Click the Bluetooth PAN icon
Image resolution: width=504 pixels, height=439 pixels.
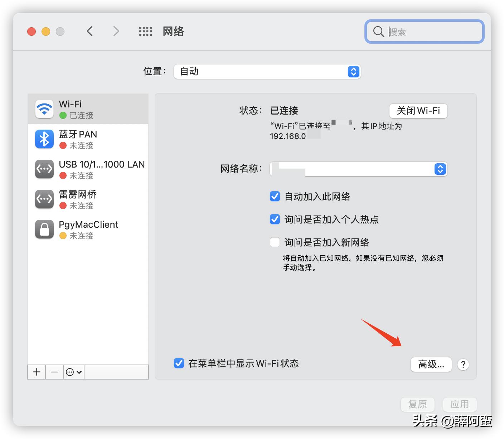click(44, 139)
